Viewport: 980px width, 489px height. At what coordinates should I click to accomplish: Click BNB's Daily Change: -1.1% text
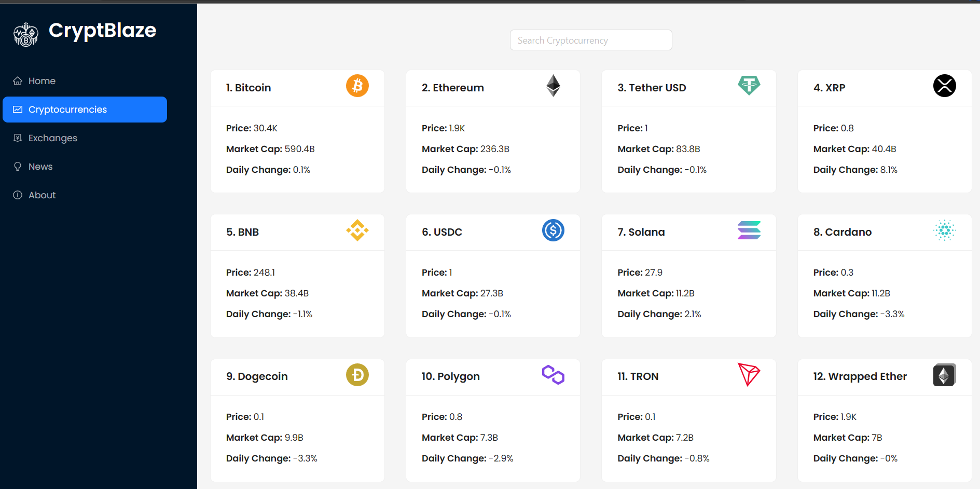(x=269, y=314)
